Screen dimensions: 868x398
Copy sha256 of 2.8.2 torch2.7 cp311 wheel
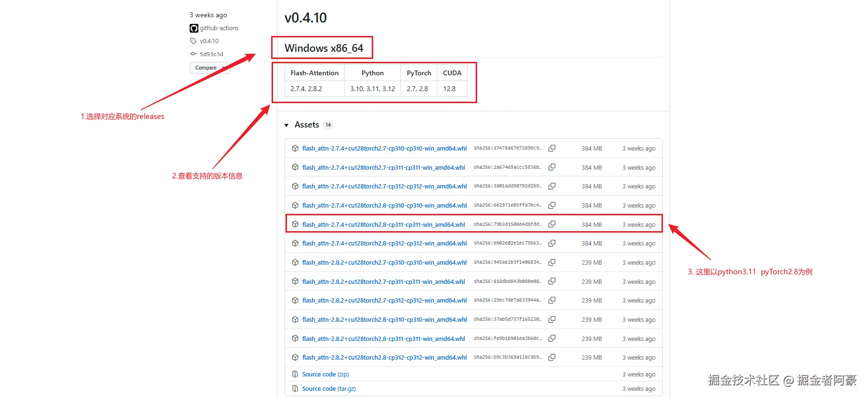(552, 281)
